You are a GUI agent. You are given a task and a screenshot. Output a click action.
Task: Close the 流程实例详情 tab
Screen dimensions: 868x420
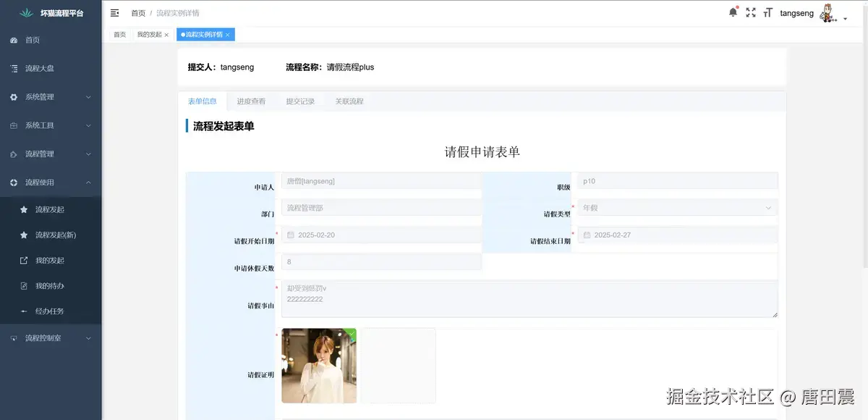[x=227, y=35]
